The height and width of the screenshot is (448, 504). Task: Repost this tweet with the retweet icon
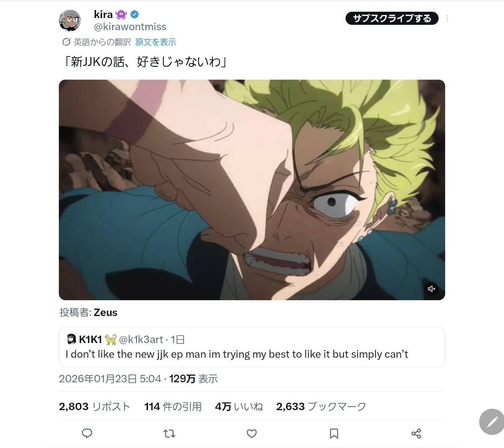[169, 433]
